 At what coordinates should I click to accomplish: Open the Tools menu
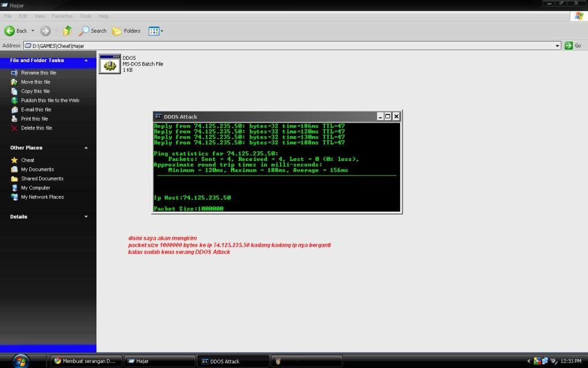86,16
